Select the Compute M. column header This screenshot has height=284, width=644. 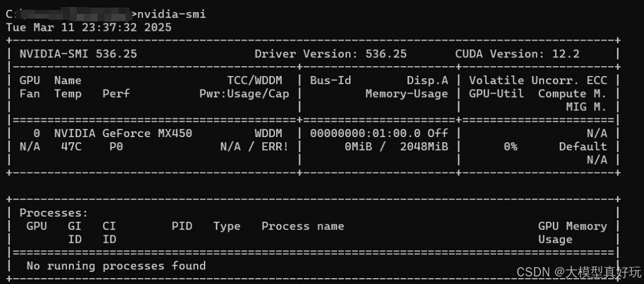573,94
